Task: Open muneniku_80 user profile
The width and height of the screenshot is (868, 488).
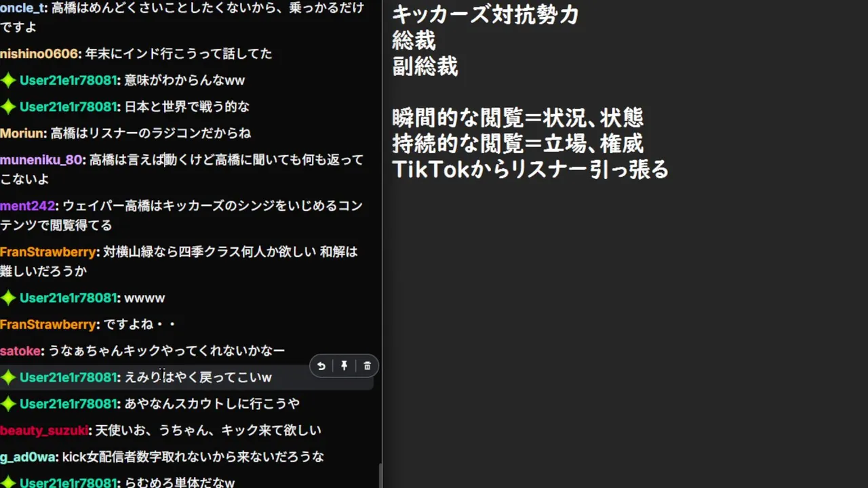Action: coord(41,160)
